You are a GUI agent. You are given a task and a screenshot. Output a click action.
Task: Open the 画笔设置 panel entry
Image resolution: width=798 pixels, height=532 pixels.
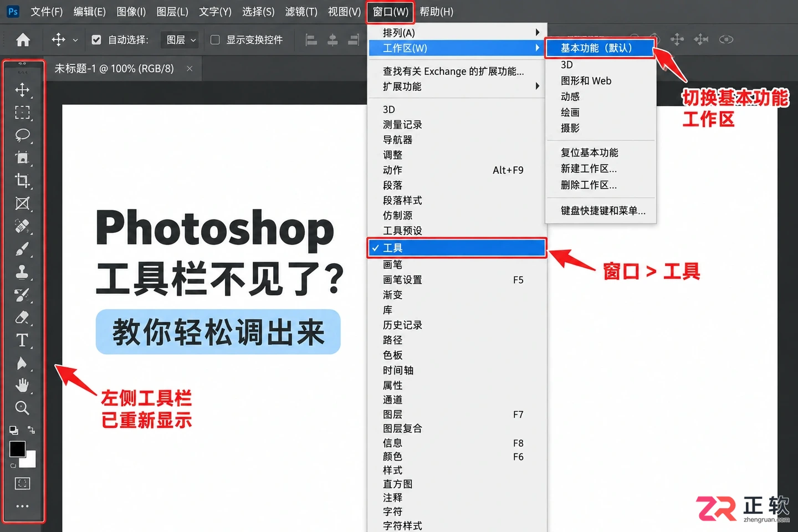[458, 280]
